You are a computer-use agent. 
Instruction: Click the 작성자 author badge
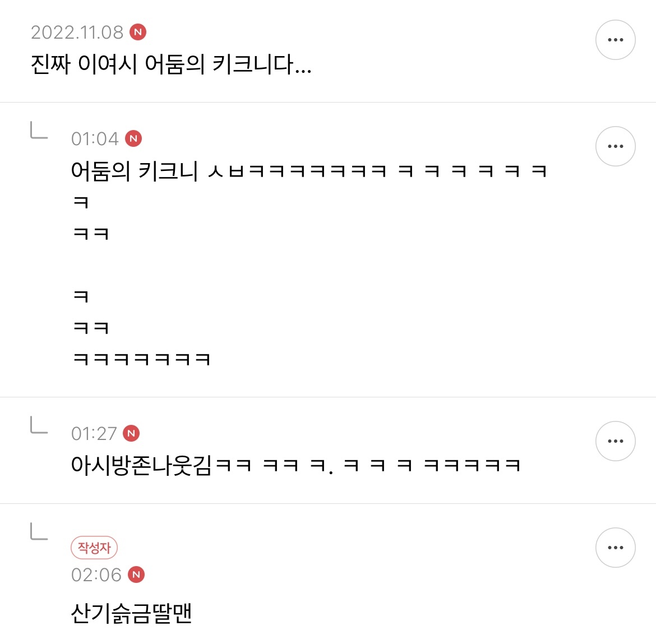coord(94,548)
